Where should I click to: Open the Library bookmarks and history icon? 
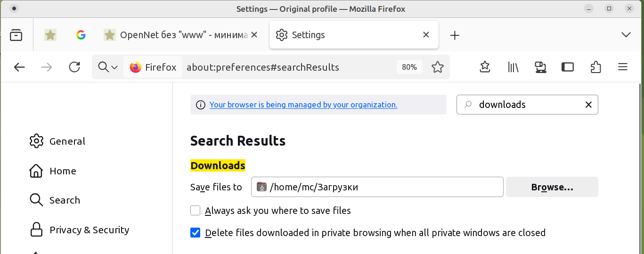pos(513,67)
